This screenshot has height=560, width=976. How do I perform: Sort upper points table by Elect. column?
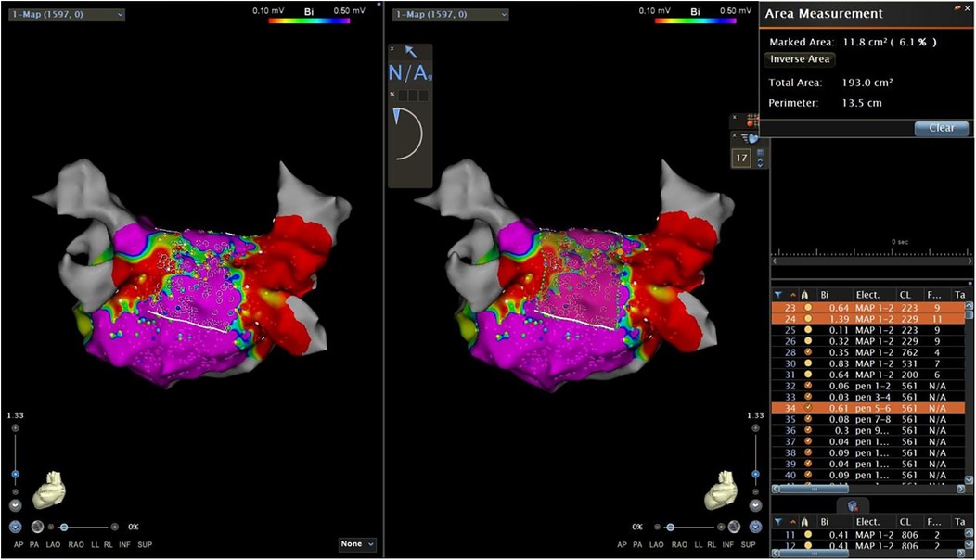pos(867,295)
